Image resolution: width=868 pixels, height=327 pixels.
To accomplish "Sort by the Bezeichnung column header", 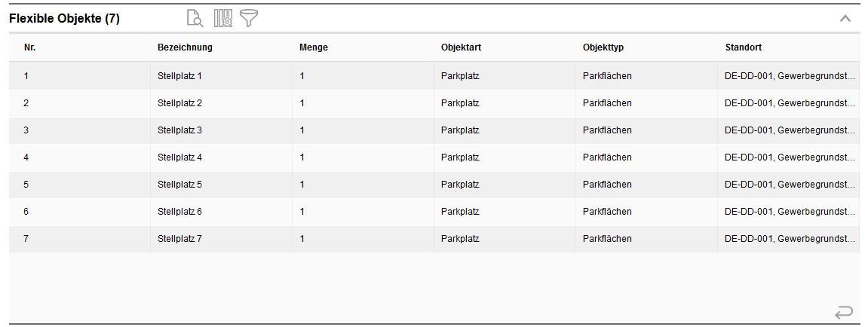I will tap(185, 47).
